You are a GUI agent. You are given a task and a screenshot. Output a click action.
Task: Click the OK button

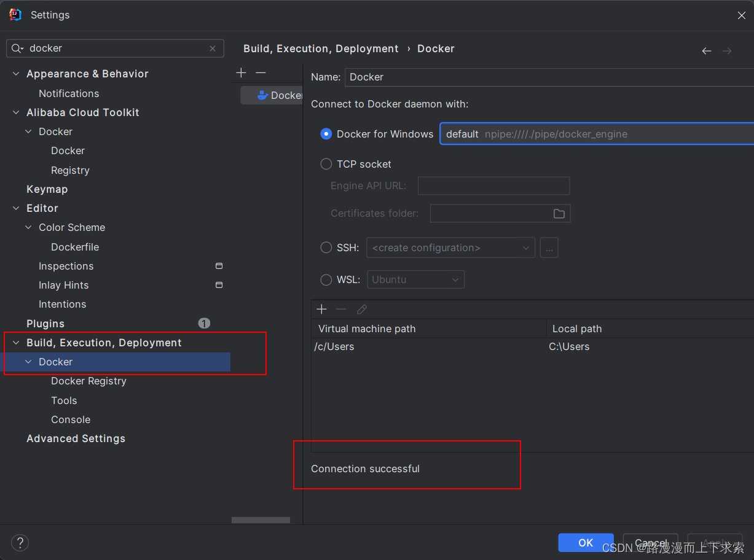coord(586,543)
